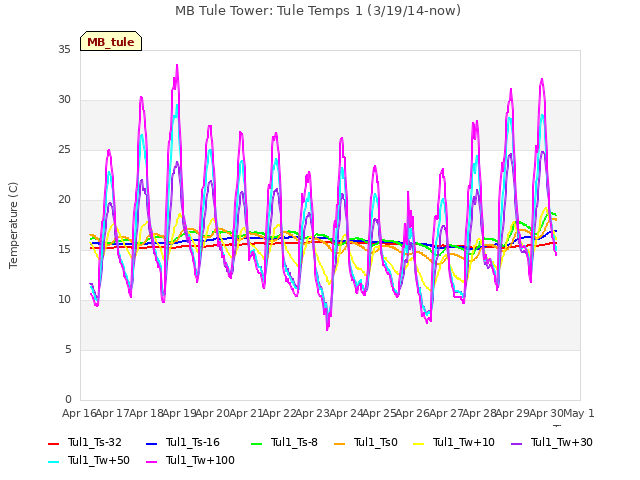Click the 25 y-axis tick label
The height and width of the screenshot is (480, 640).
[64, 150]
